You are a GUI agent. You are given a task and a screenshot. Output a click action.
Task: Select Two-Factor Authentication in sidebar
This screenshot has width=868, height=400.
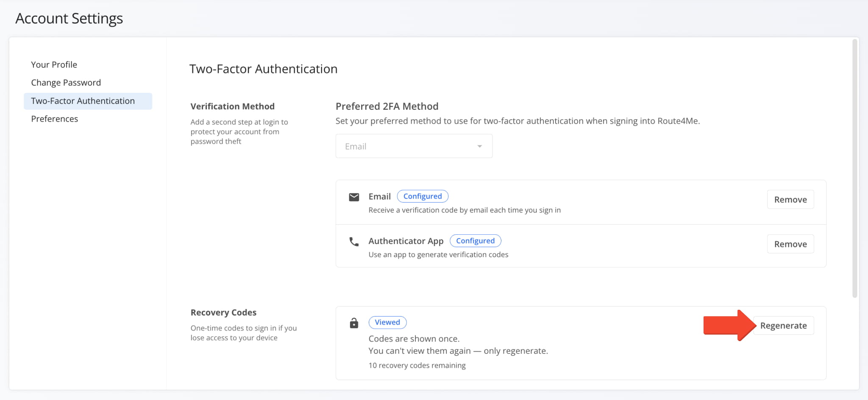click(x=88, y=101)
